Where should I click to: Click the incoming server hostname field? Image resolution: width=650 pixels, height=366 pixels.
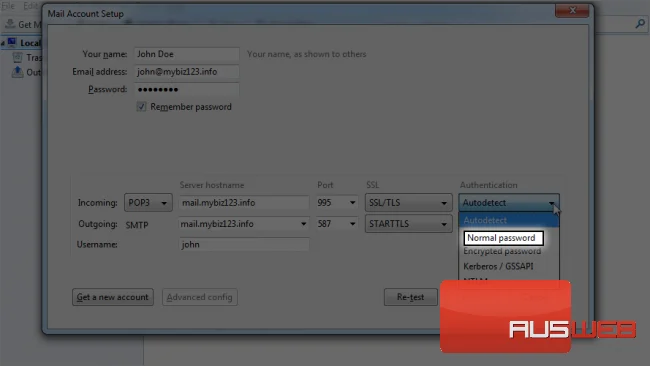coord(244,203)
